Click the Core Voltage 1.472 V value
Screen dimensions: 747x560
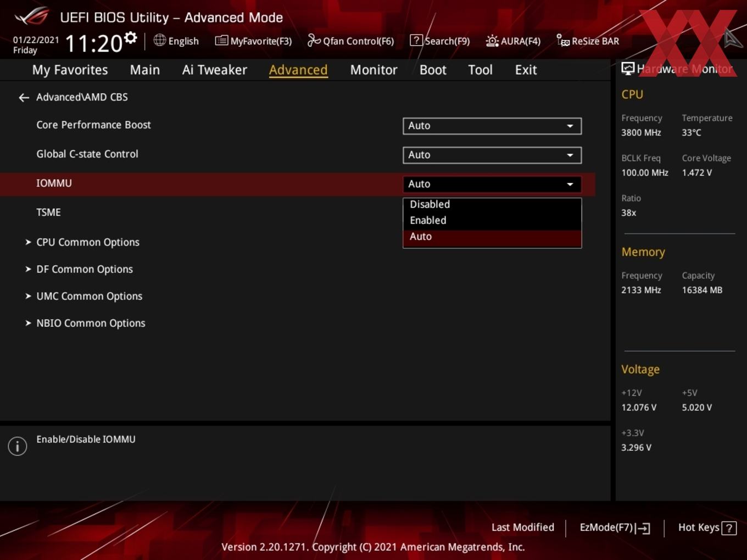click(x=696, y=172)
